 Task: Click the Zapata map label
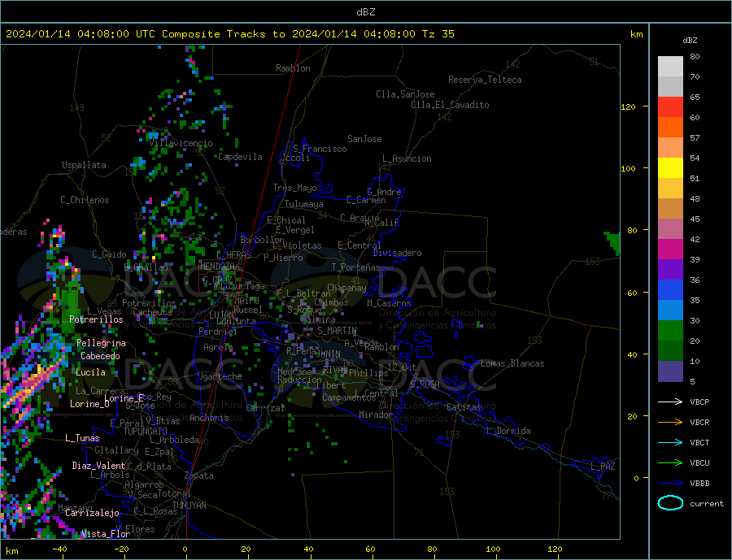199,476
